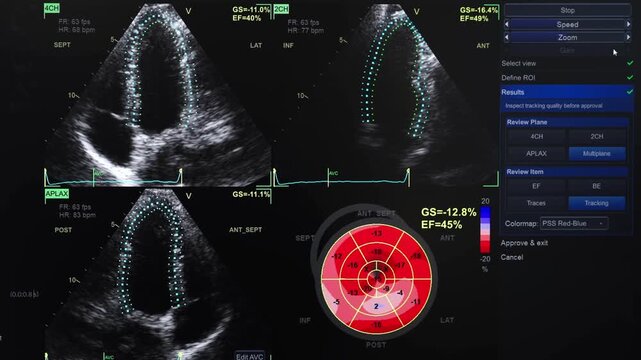Click the bull's-eye EF=45% value
Image resolution: width=641 pixels, height=360 pixels.
[x=442, y=225]
